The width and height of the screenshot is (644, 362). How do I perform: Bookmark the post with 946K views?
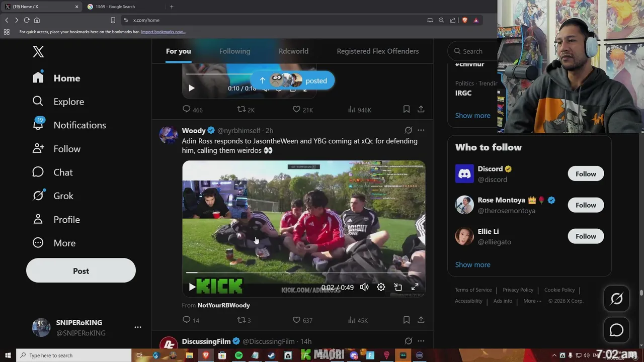(406, 109)
